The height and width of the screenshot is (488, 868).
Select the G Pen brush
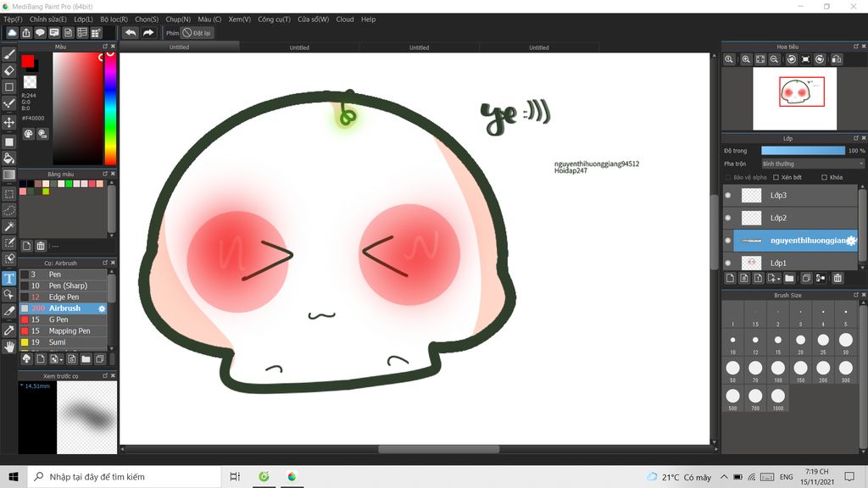point(64,319)
